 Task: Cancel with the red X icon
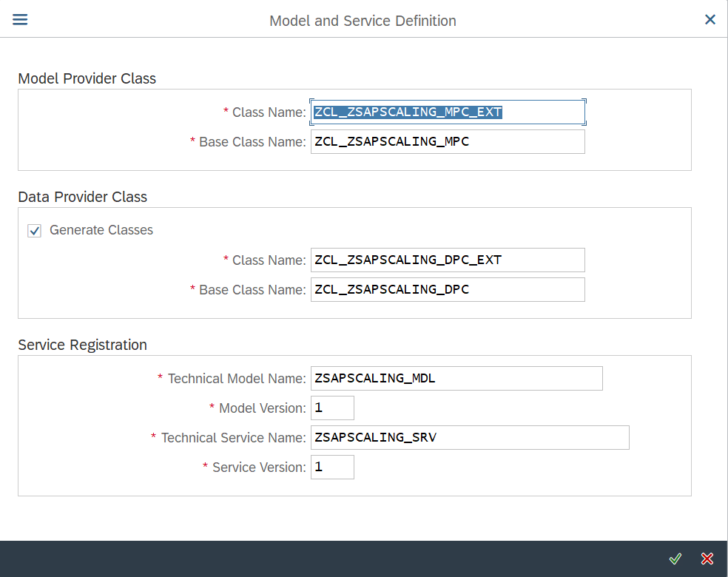(x=707, y=559)
